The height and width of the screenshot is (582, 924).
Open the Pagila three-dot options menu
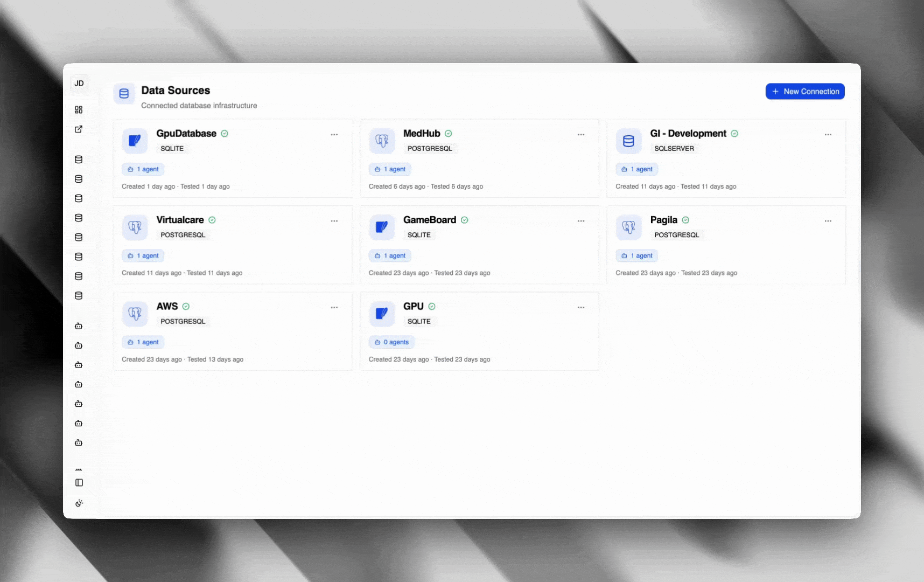pyautogui.click(x=828, y=220)
